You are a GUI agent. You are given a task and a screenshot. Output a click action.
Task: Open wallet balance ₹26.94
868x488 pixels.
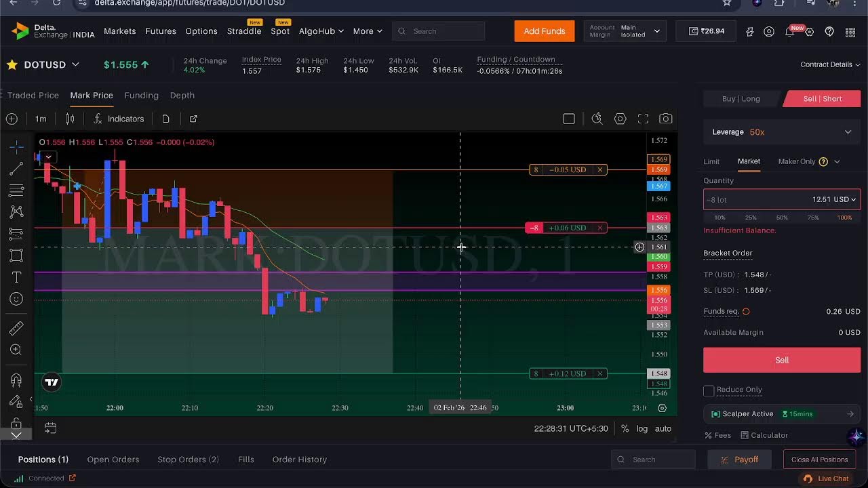coord(706,31)
